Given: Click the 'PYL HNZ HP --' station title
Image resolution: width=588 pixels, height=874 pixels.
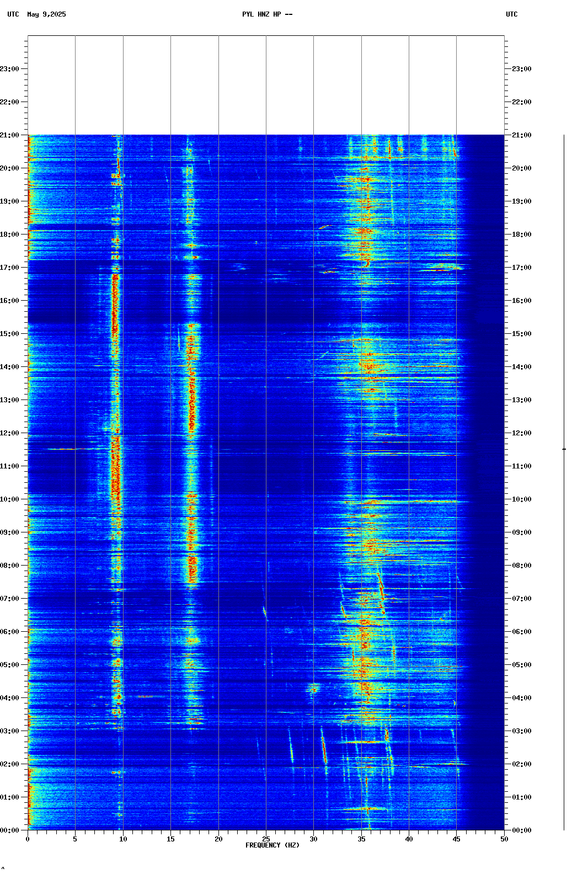Looking at the screenshot, I should [268, 14].
